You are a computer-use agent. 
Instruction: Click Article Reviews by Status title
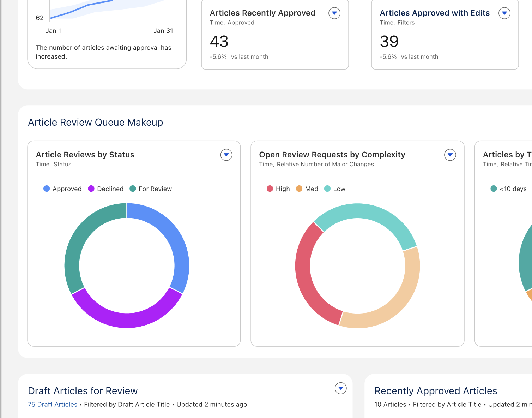pos(85,155)
